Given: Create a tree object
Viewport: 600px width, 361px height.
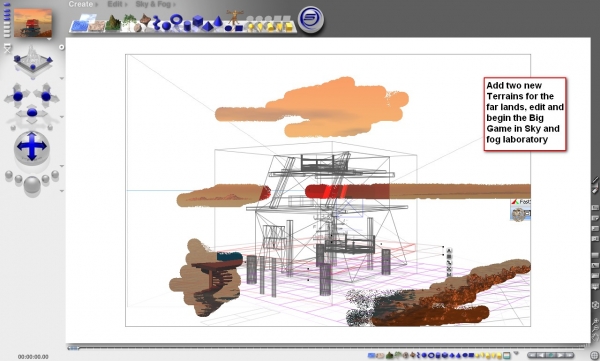Looking at the screenshot, I should [129, 22].
